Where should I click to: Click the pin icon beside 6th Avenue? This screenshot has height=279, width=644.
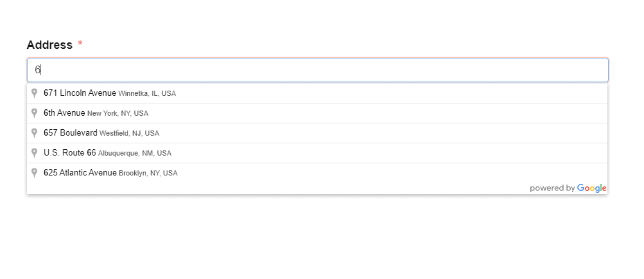(x=34, y=113)
